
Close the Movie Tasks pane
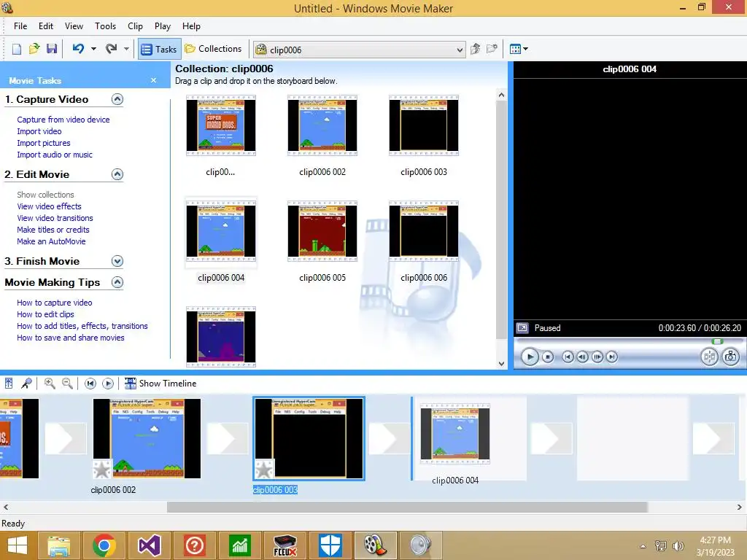[x=153, y=80]
